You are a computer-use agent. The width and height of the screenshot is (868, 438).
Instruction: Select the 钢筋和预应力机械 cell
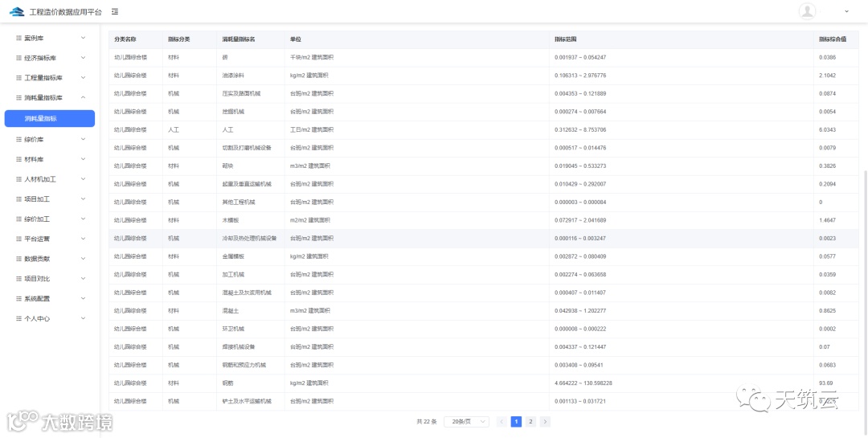pos(250,365)
